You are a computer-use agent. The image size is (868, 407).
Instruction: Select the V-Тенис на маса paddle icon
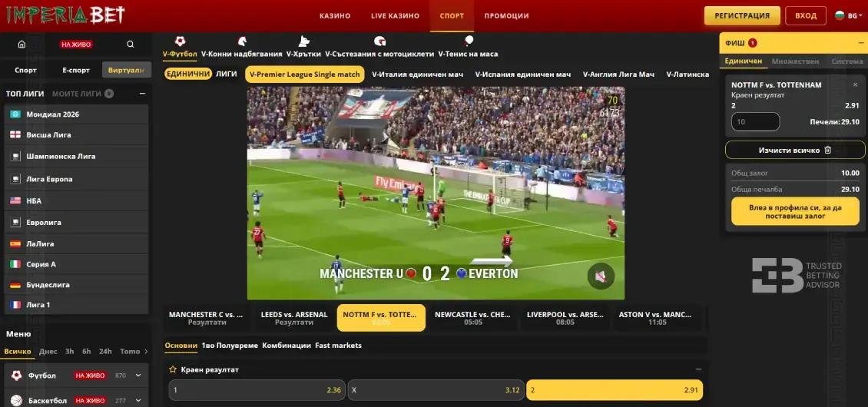(469, 41)
